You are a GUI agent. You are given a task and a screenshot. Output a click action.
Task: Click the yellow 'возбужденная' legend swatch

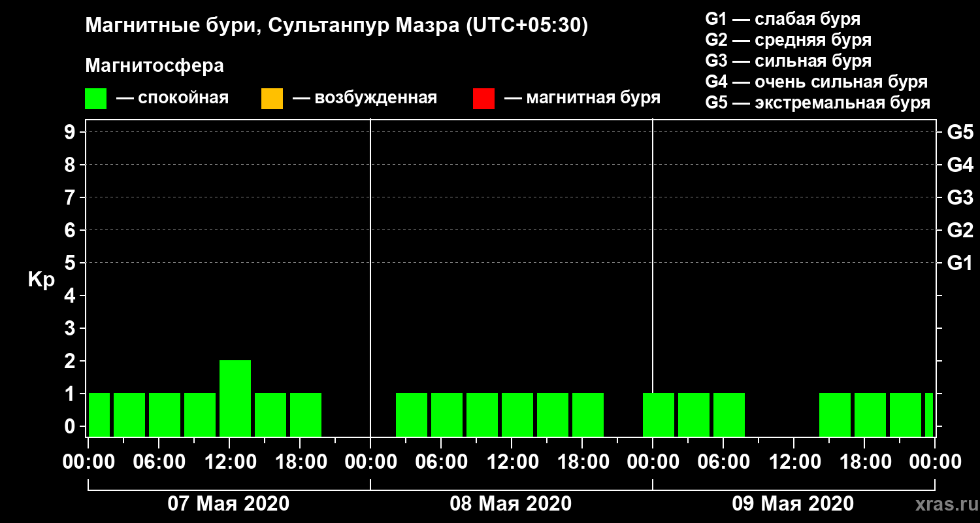(x=272, y=99)
